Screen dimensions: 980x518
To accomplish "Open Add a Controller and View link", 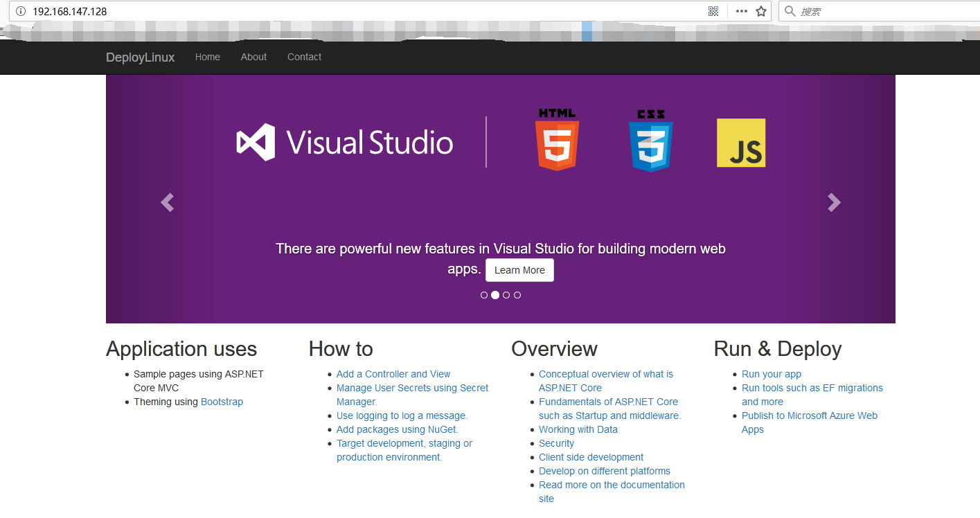I will pos(393,374).
